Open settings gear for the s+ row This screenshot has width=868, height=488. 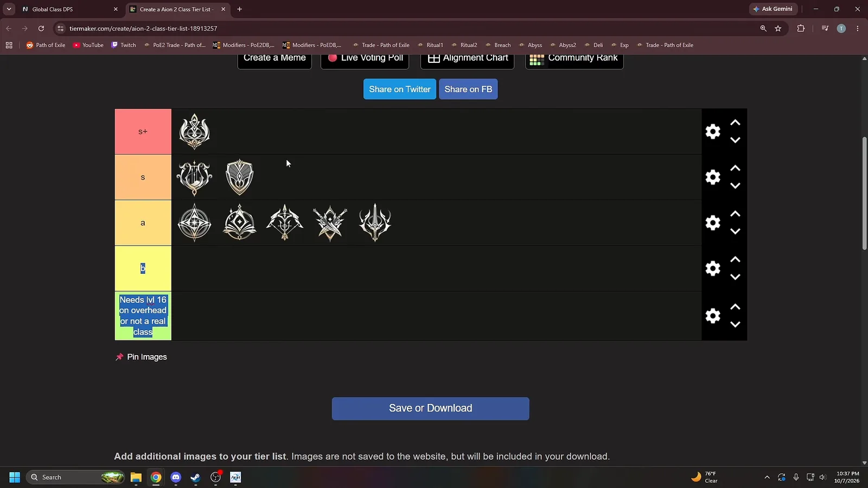point(713,131)
